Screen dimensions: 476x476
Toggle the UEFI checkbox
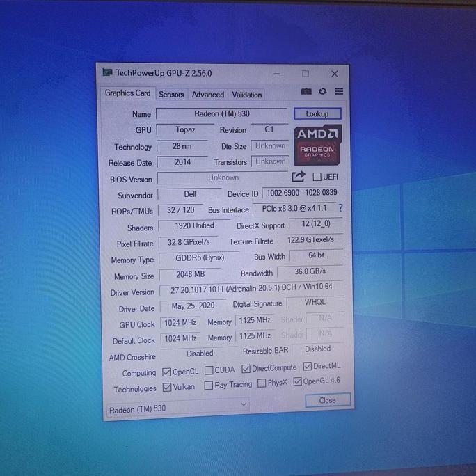pos(317,177)
